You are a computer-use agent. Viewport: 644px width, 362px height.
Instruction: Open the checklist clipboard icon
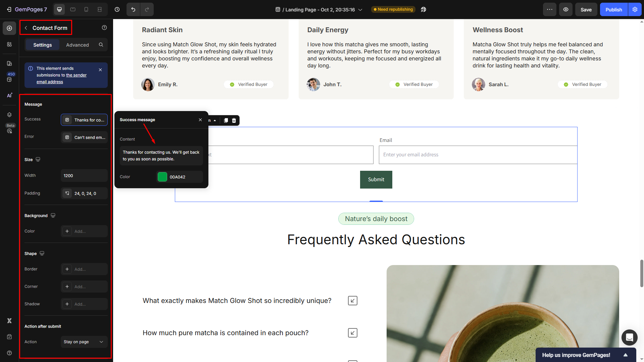coord(9,337)
